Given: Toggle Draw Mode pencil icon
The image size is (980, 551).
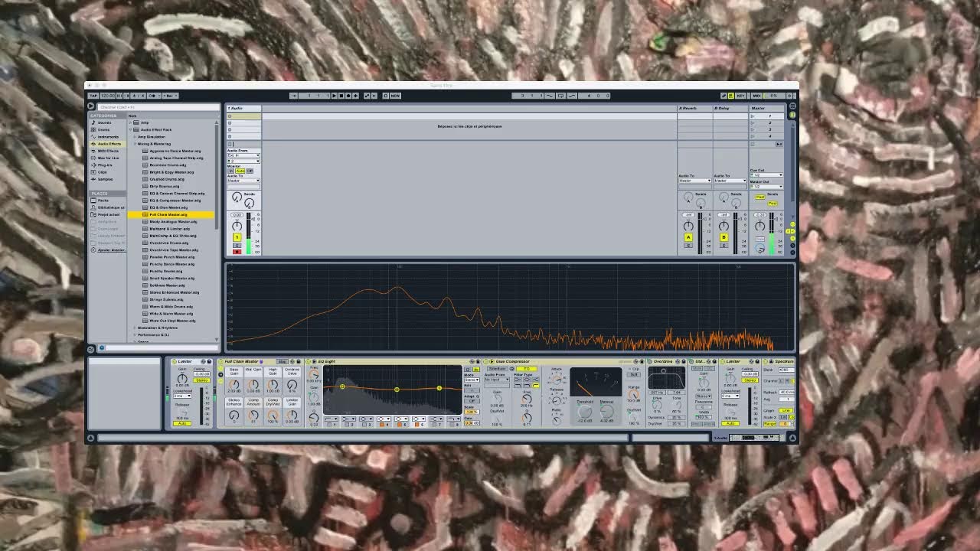Looking at the screenshot, I should tap(724, 96).
